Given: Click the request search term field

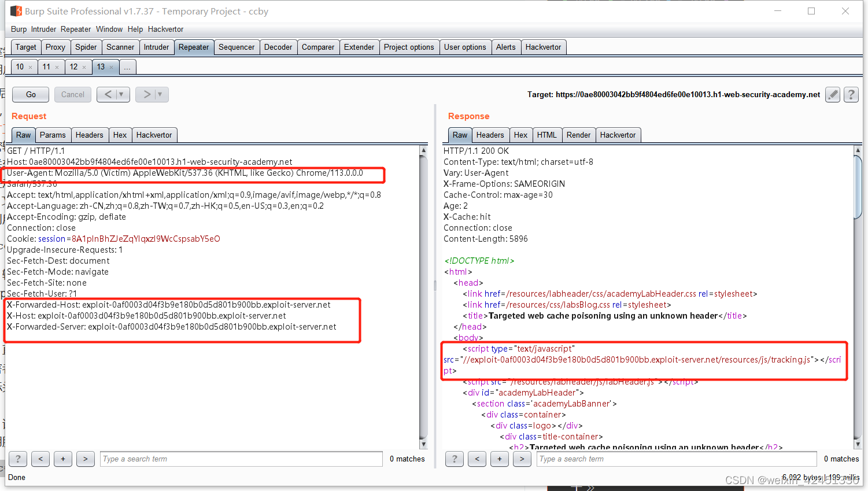Looking at the screenshot, I should pos(241,459).
